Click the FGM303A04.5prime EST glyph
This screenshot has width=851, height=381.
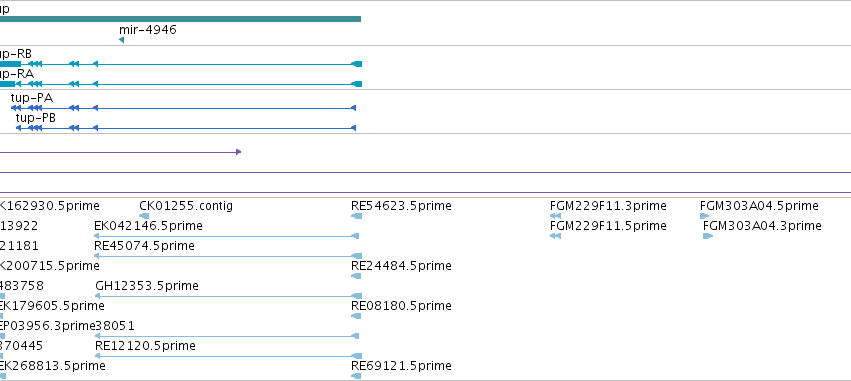click(704, 216)
